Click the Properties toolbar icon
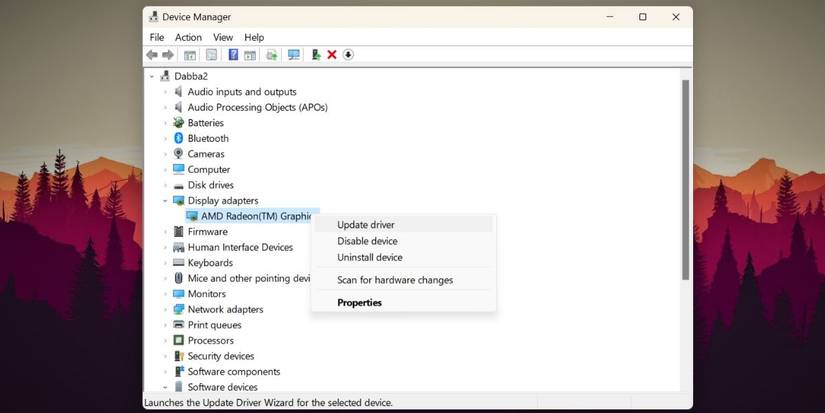The width and height of the screenshot is (825, 413). [212, 55]
